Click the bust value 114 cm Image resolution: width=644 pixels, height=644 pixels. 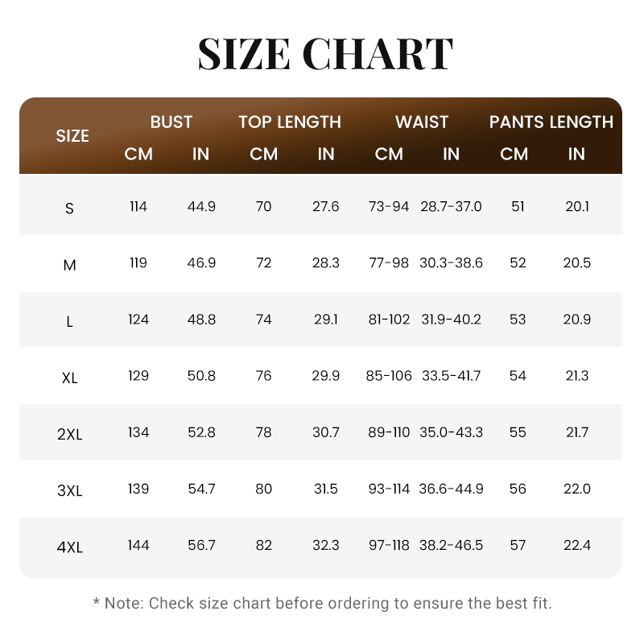pos(138,206)
